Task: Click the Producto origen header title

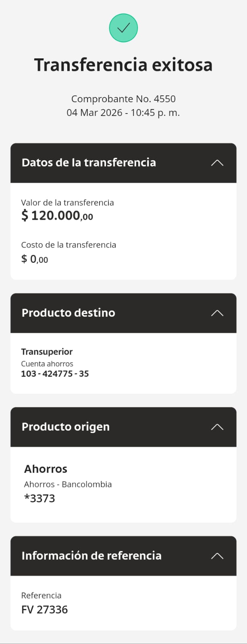Action: click(66, 427)
